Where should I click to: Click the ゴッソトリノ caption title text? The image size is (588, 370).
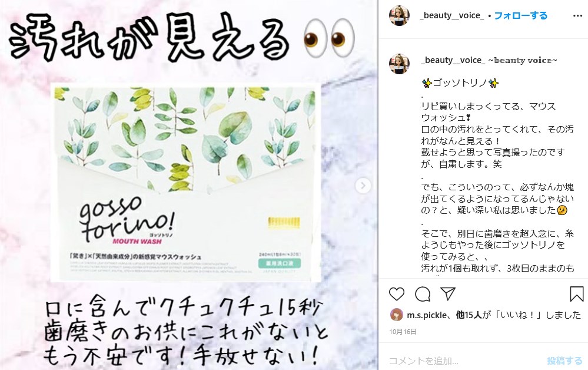click(x=460, y=83)
